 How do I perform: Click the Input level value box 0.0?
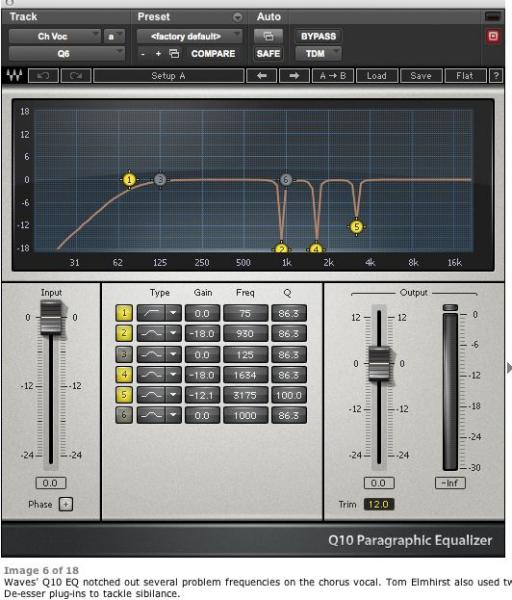click(x=51, y=483)
